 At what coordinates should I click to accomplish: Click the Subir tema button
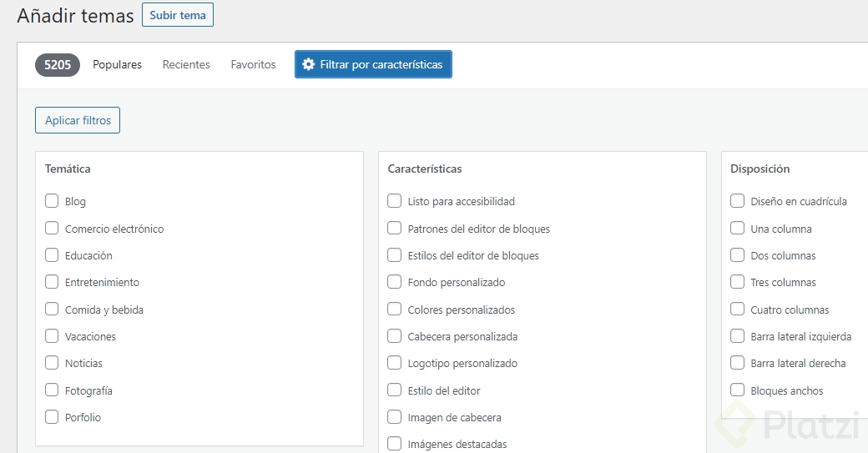177,15
